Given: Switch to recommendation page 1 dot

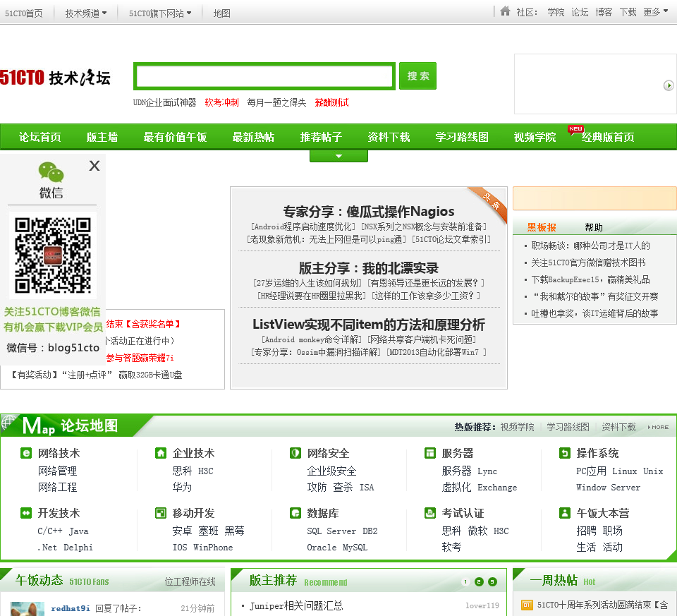Looking at the screenshot, I should (465, 582).
